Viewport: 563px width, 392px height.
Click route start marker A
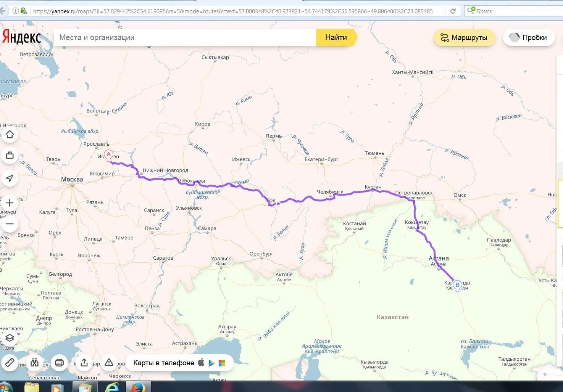point(108,155)
